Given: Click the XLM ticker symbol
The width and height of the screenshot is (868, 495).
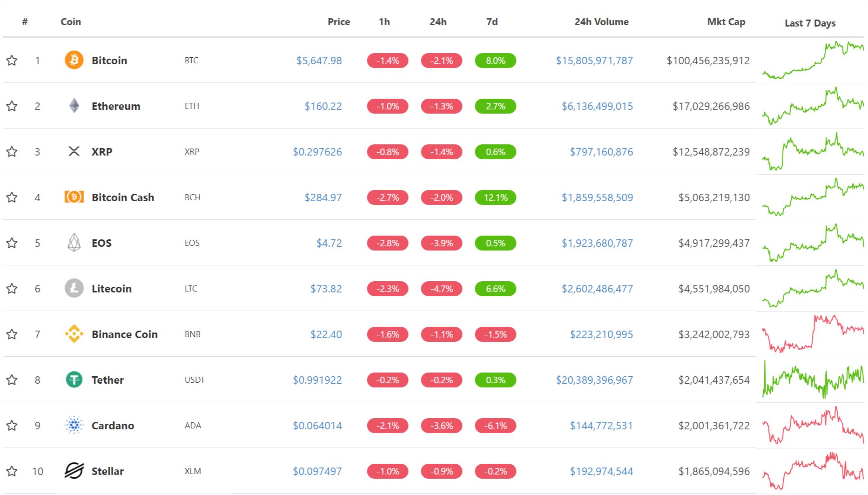Looking at the screenshot, I should (x=193, y=471).
